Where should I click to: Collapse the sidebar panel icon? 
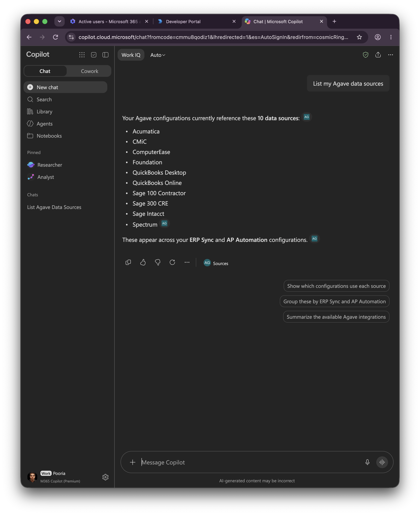point(105,55)
